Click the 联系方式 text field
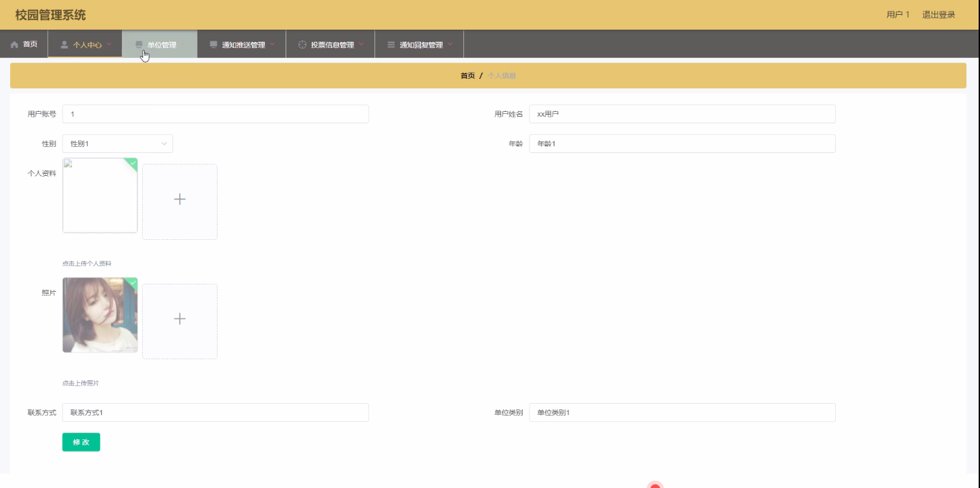The image size is (980, 488). 216,413
